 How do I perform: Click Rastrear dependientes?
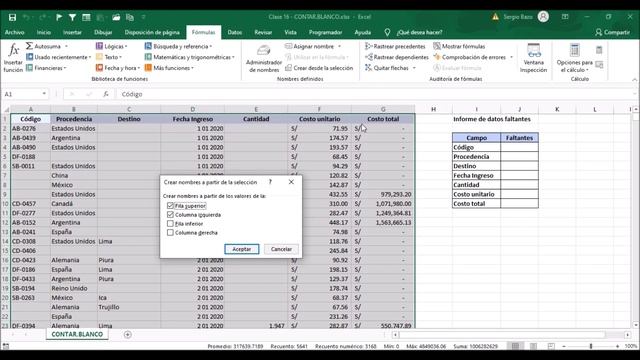pos(397,57)
